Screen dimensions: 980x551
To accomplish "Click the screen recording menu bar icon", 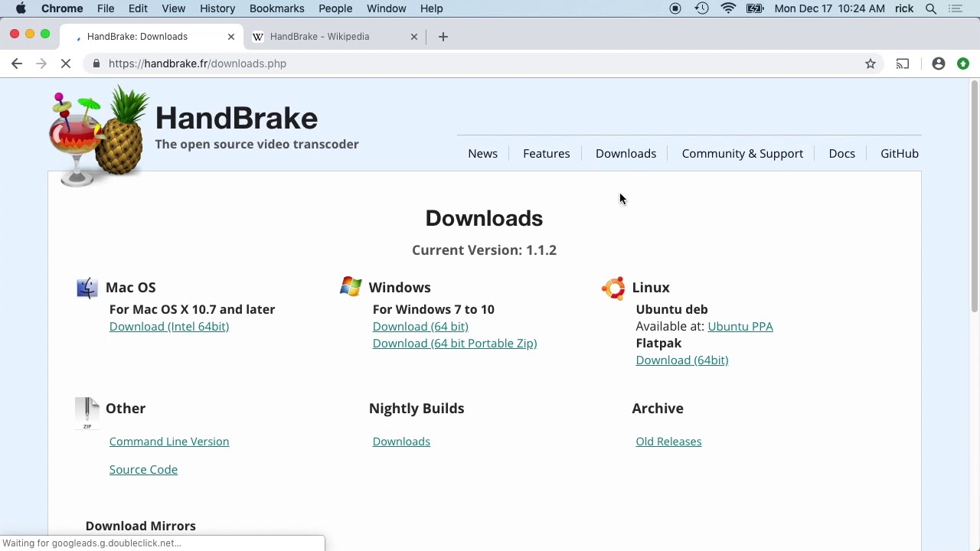I will point(675,8).
